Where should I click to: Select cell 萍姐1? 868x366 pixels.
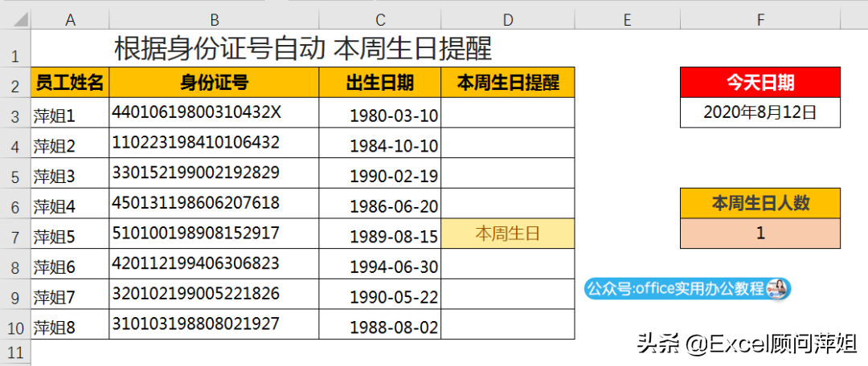[70, 113]
